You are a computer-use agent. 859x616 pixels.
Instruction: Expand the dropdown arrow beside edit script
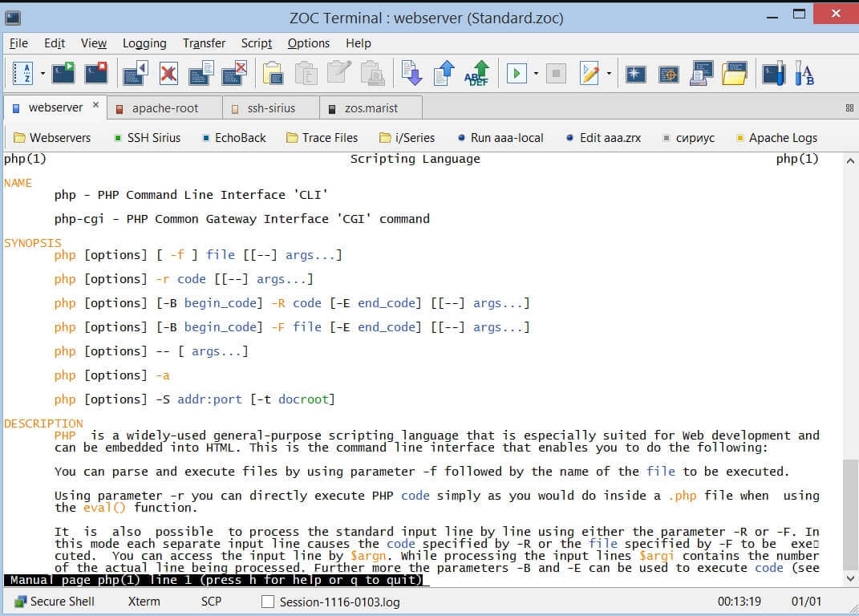click(x=609, y=74)
